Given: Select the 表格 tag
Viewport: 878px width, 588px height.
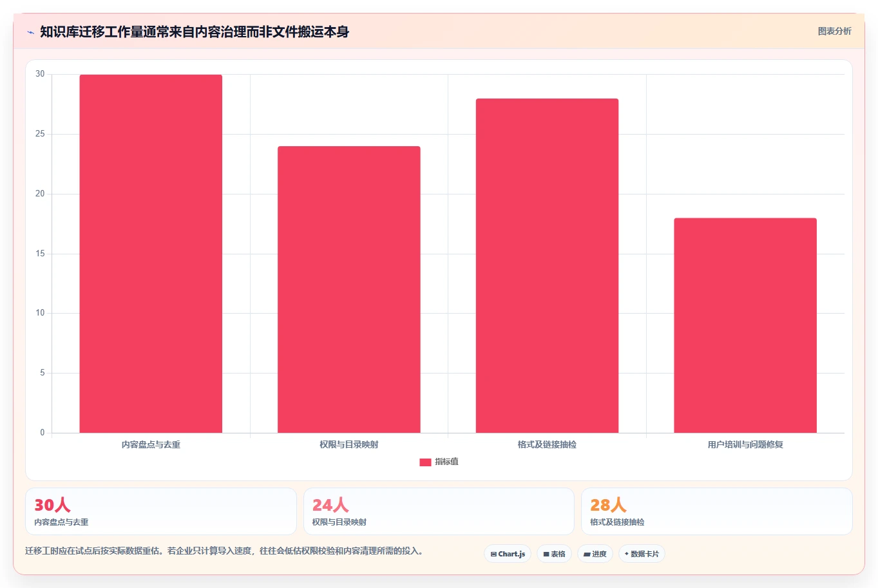Looking at the screenshot, I should (554, 554).
